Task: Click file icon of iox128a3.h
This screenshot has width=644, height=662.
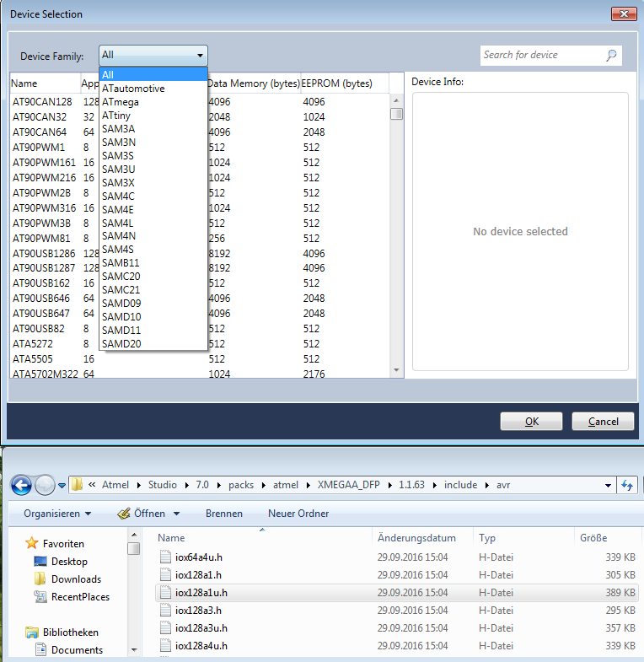Action: pyautogui.click(x=165, y=611)
